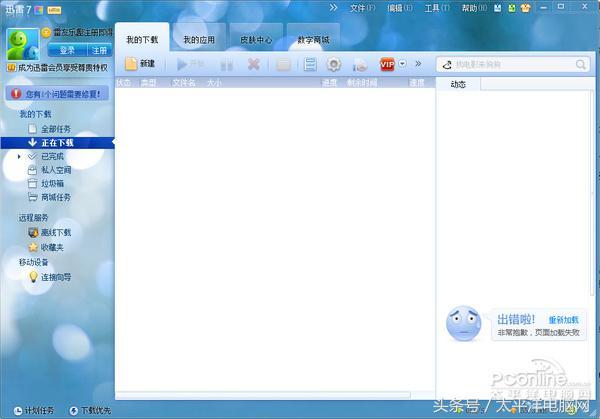Click the search engine icon in search box
Screen dimensions: 600x419
[447, 65]
